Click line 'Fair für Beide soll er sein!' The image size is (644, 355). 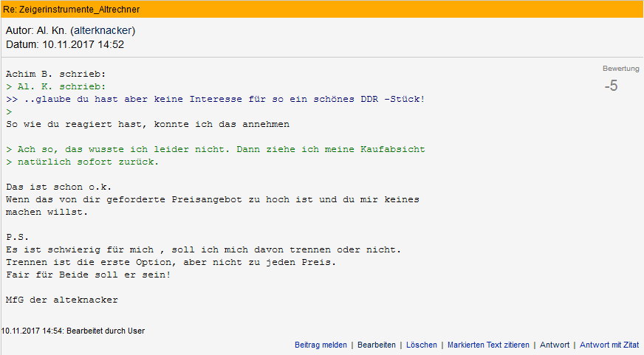[x=89, y=275]
